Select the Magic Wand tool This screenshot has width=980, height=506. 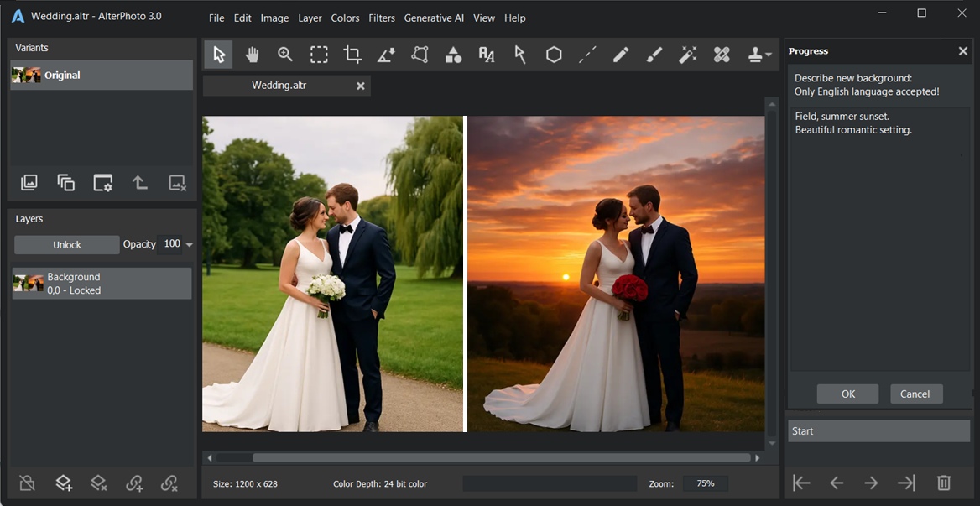pyautogui.click(x=688, y=54)
